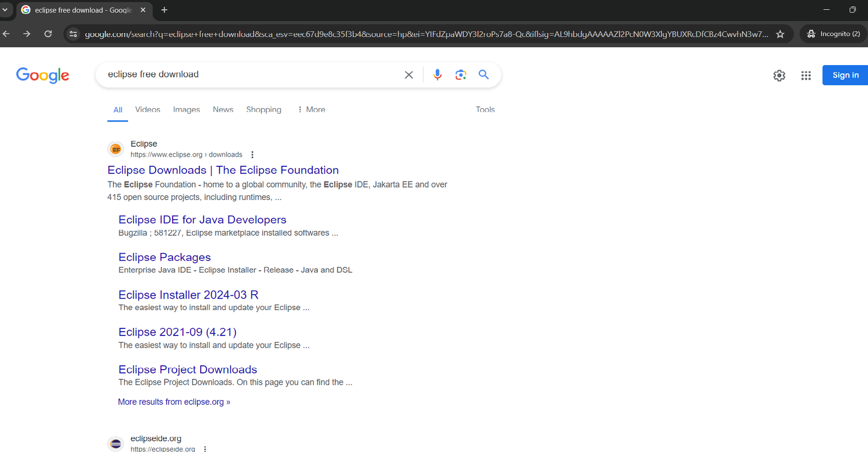This screenshot has width=868, height=452.
Task: Switch to the Shopping tab
Action: click(264, 109)
